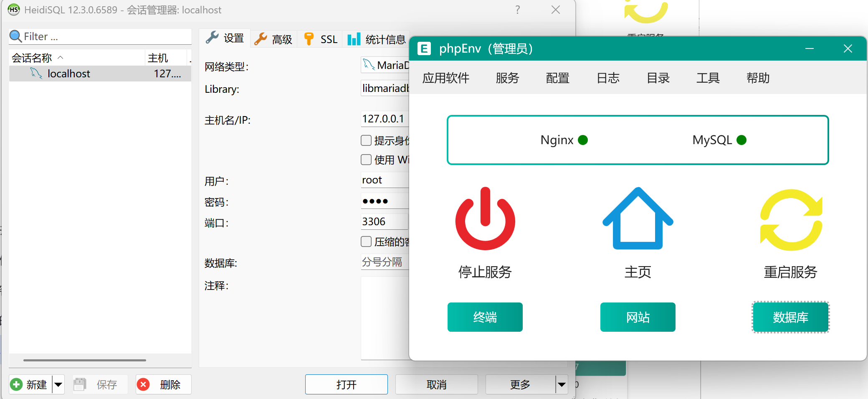Click the 删除 button
868x399 pixels.
(x=164, y=384)
